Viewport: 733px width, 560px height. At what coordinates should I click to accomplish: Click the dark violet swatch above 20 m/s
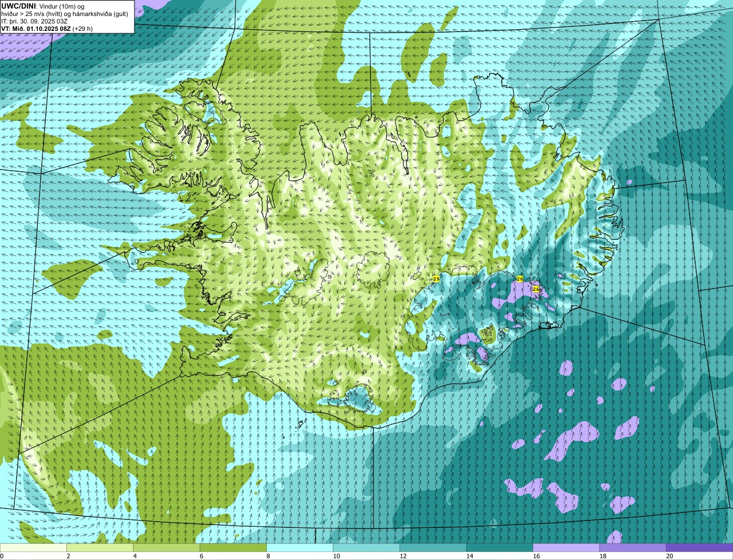pyautogui.click(x=700, y=547)
